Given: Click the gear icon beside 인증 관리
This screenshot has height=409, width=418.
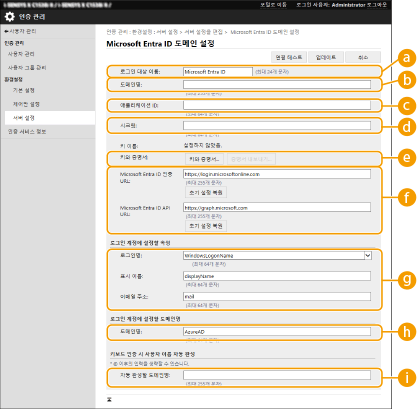Looking at the screenshot, I should point(10,17).
